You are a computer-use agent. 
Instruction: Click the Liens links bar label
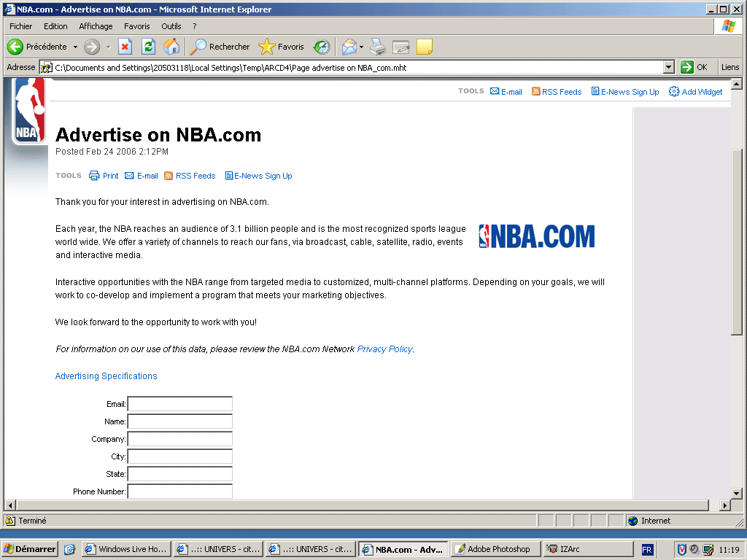tap(729, 67)
